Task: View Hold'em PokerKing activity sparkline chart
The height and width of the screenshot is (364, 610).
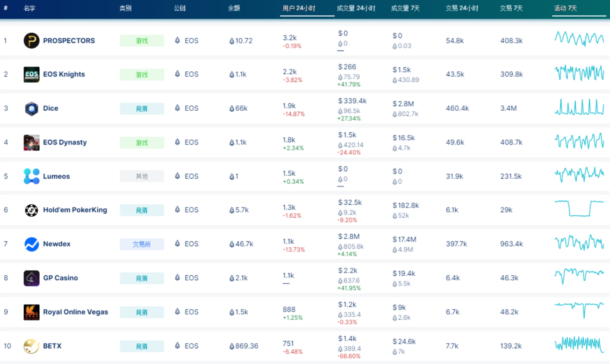Action: pyautogui.click(x=579, y=208)
